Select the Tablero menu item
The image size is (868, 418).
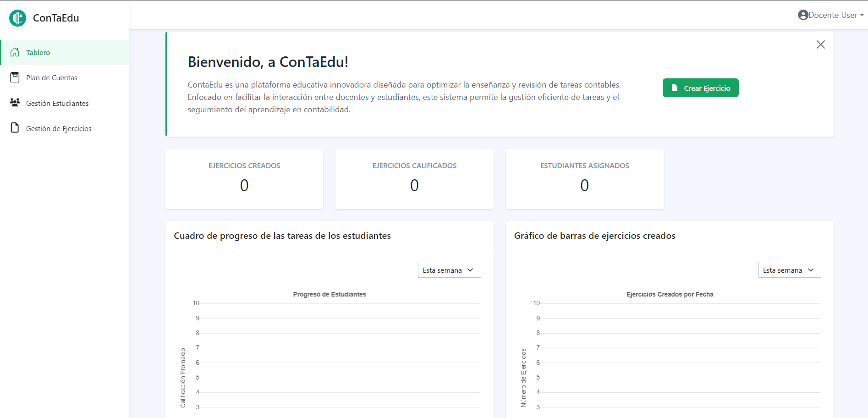click(x=38, y=52)
